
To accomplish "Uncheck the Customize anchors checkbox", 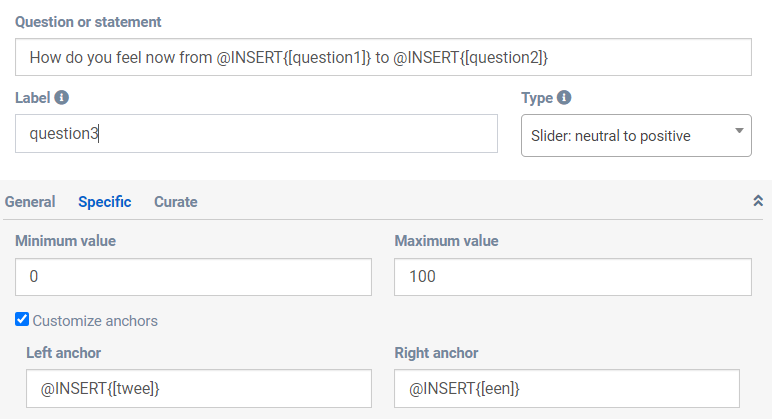I will point(22,320).
